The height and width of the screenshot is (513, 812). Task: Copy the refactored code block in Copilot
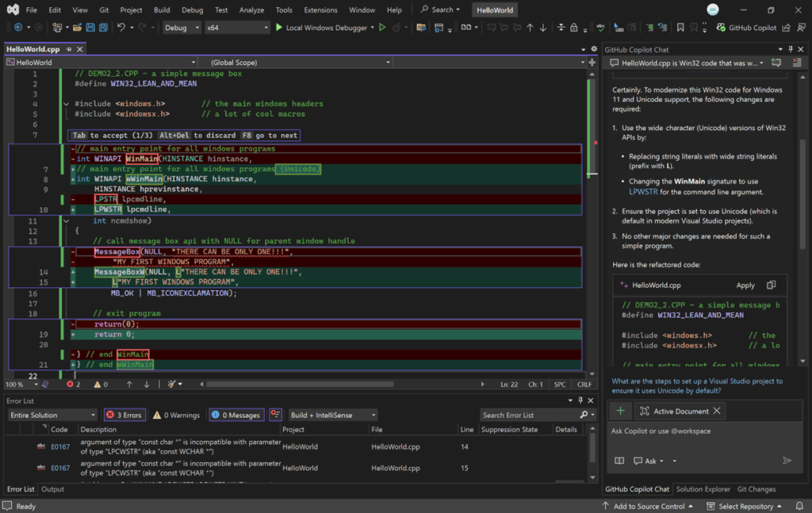tap(771, 285)
